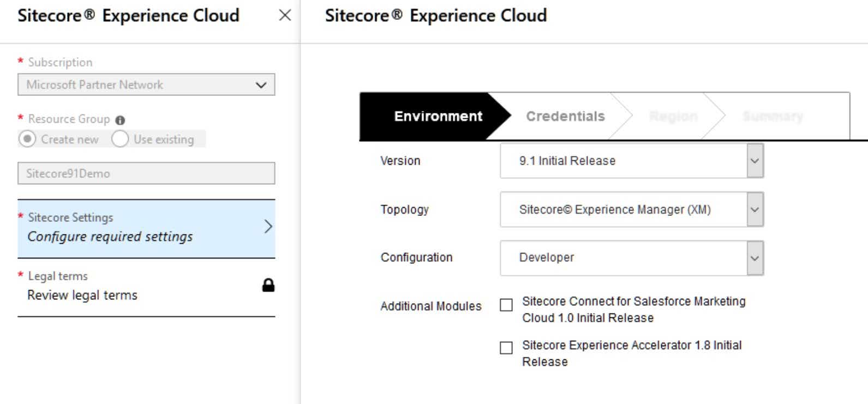
Task: Click the Subscription dropdown chevron
Action: pyautogui.click(x=261, y=85)
